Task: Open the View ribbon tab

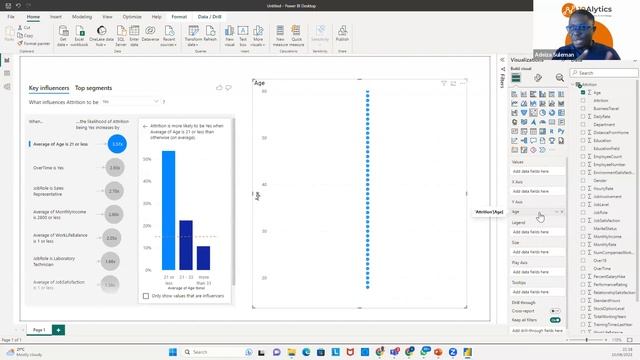Action: (107, 17)
